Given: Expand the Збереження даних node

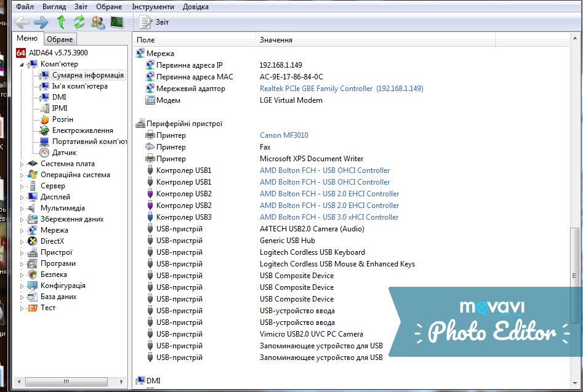Looking at the screenshot, I should 22,220.
